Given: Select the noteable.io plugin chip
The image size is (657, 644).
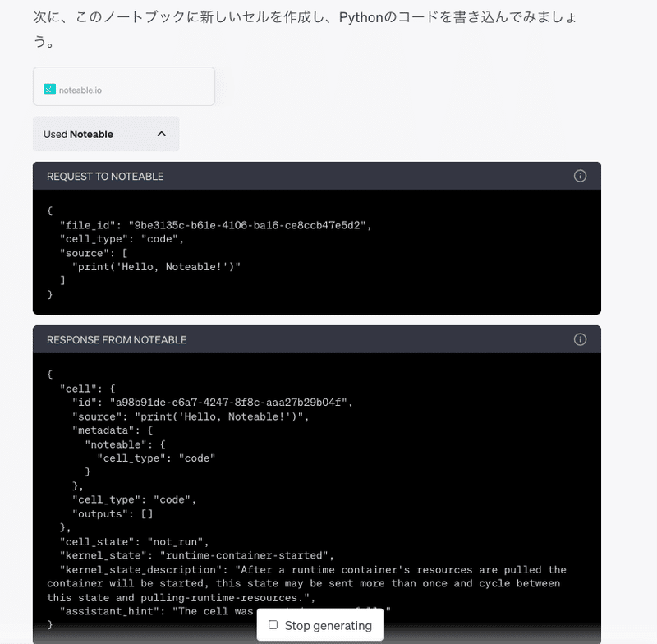Looking at the screenshot, I should (x=123, y=86).
